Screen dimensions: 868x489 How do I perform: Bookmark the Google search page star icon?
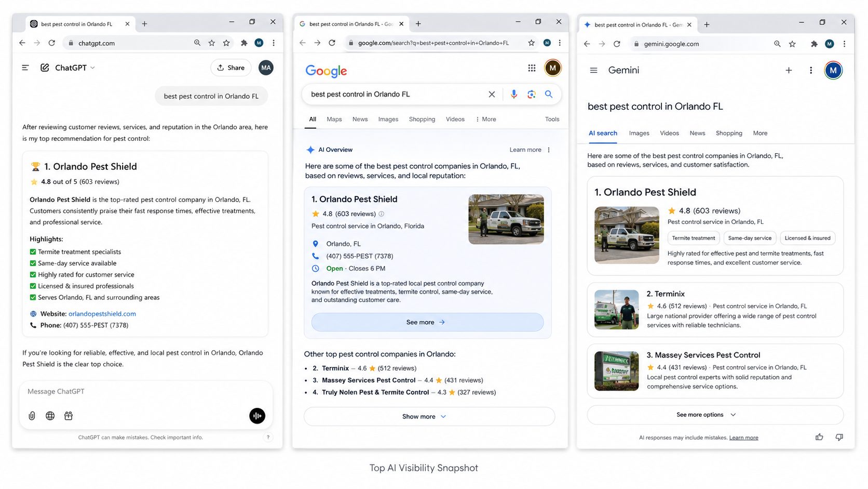(x=531, y=43)
